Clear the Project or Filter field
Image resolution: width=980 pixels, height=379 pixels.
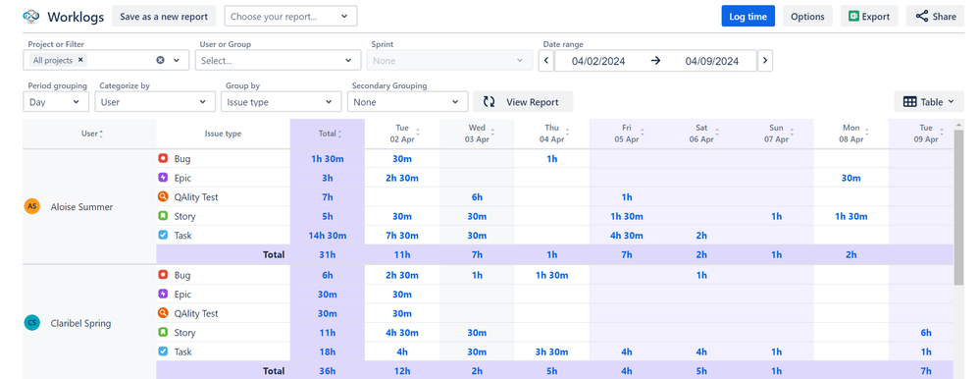[x=160, y=60]
